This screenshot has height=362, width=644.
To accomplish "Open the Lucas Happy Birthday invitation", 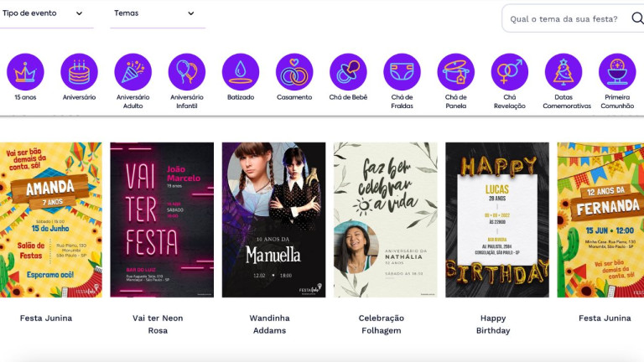I will coord(497,220).
